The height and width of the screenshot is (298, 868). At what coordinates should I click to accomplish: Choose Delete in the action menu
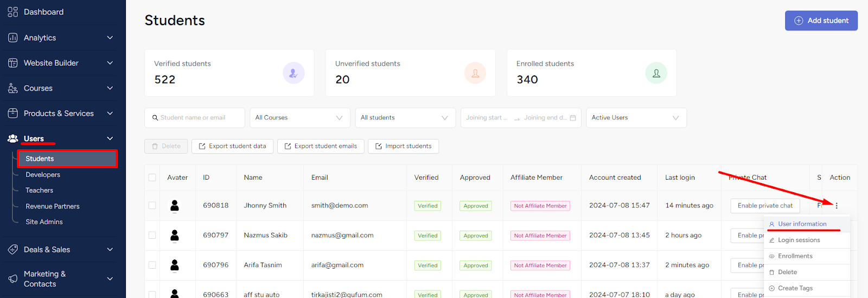click(x=807, y=272)
